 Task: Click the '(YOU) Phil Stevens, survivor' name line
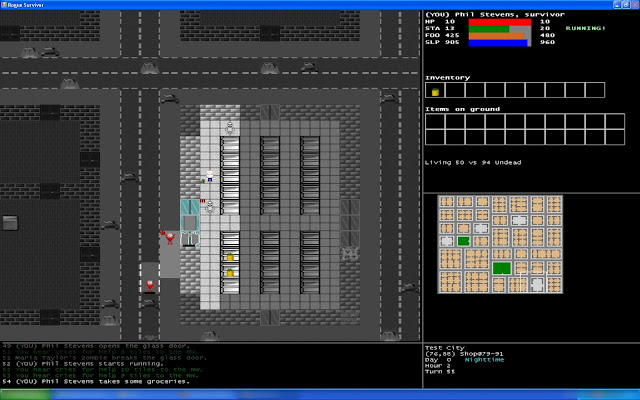coord(495,14)
